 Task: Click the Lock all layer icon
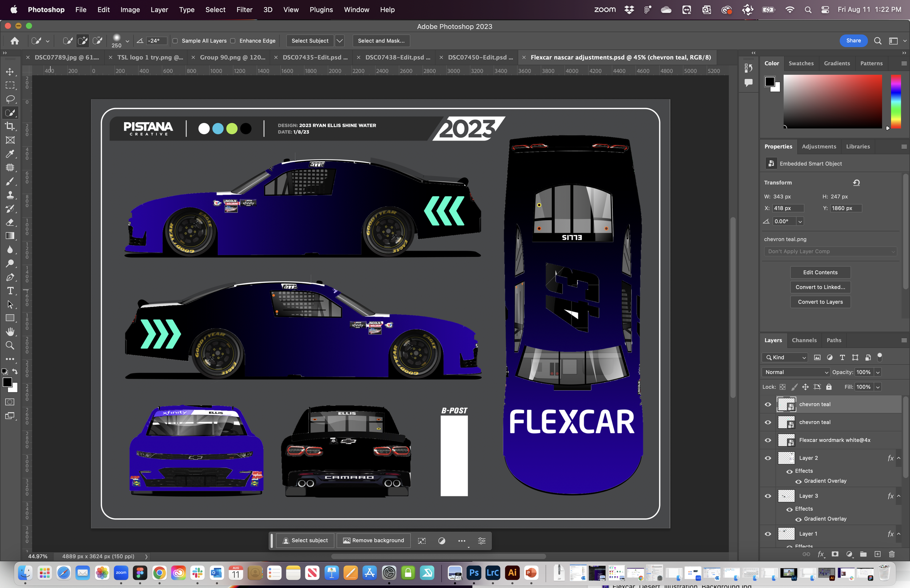click(x=829, y=387)
